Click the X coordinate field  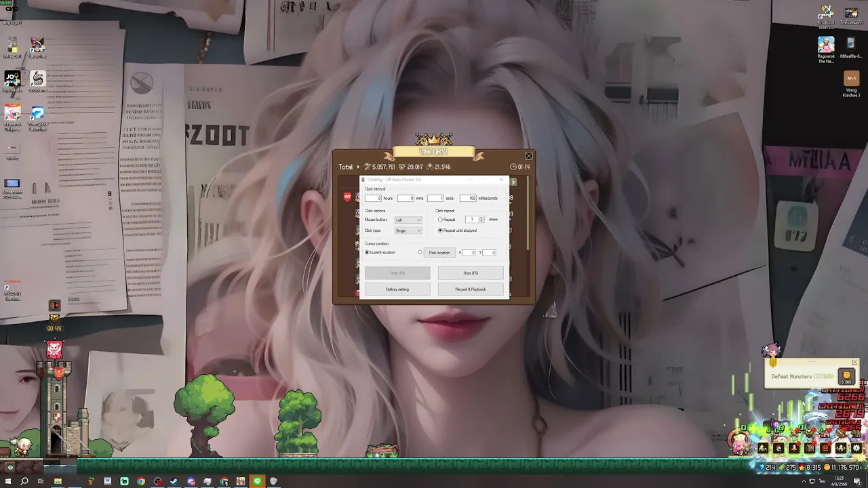tap(469, 253)
